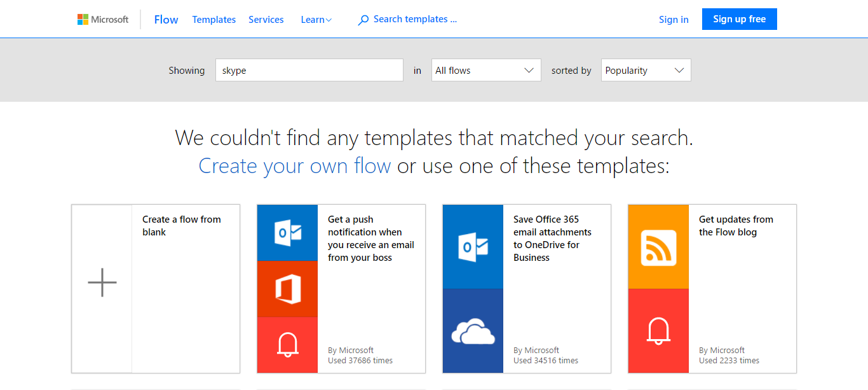Open Get updates from the Flow blog title
The image size is (868, 390).
[736, 226]
